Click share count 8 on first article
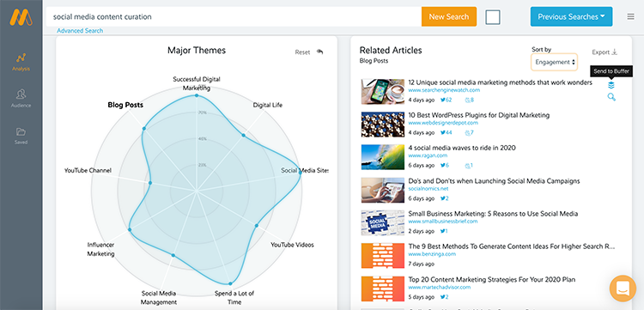Viewport: 644px width, 310px height. tap(470, 100)
